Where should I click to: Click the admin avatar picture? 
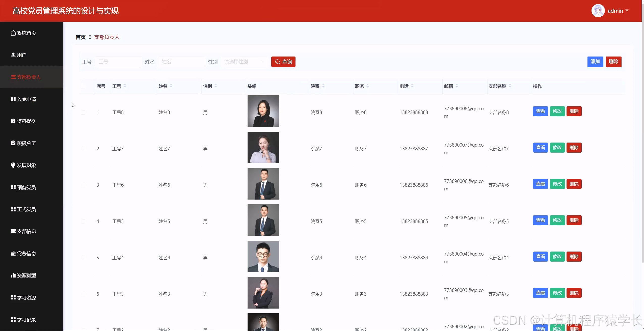pos(598,11)
